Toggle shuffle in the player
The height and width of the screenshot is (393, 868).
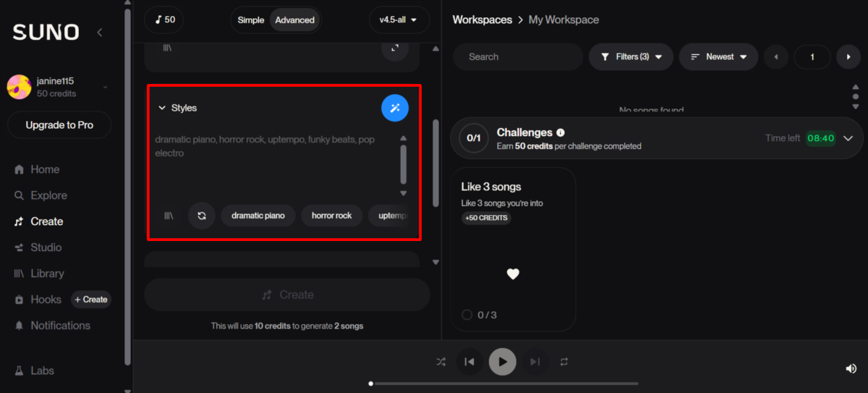pos(441,361)
